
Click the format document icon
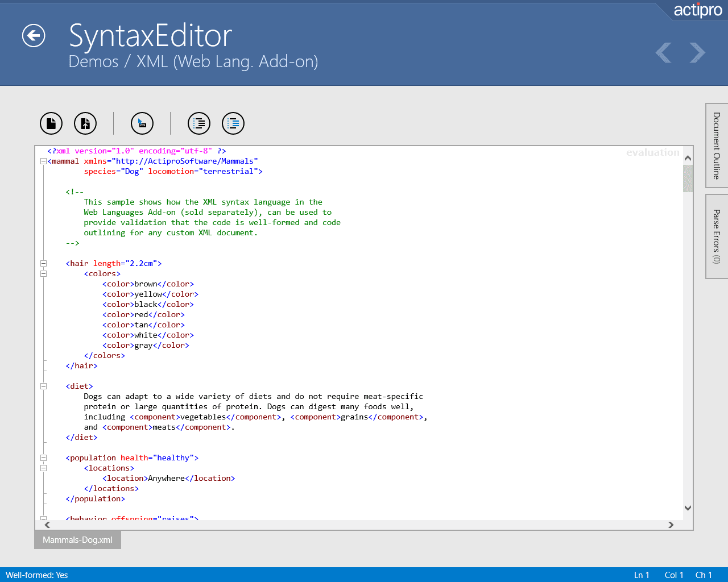click(x=199, y=123)
